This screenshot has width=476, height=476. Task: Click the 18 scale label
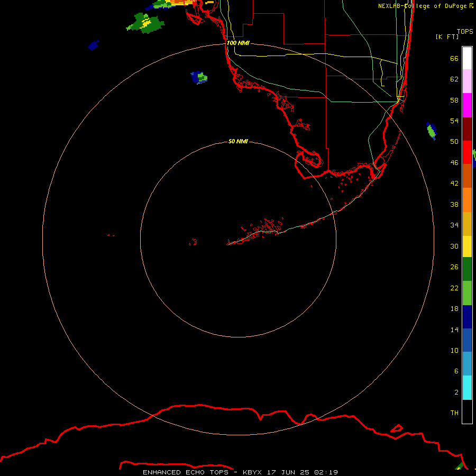[454, 309]
